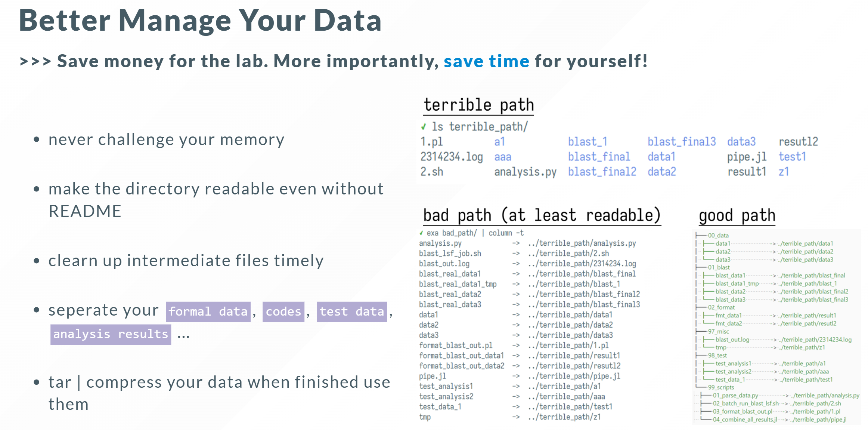Click the green checkmark before 'exa bad_path/'
The image size is (868, 430).
click(x=421, y=233)
